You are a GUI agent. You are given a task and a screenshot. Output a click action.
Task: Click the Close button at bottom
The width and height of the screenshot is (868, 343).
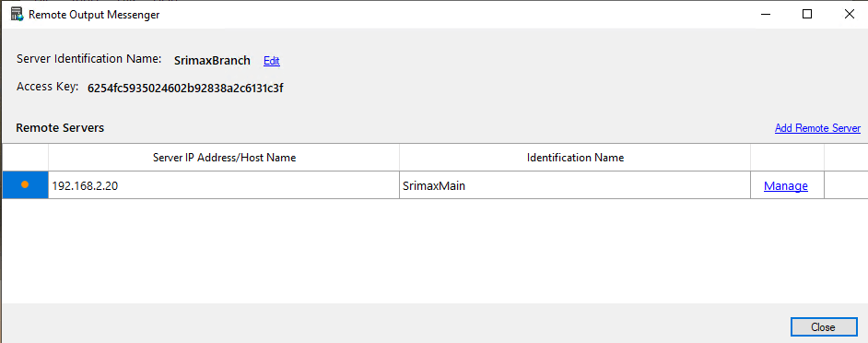[x=823, y=327]
